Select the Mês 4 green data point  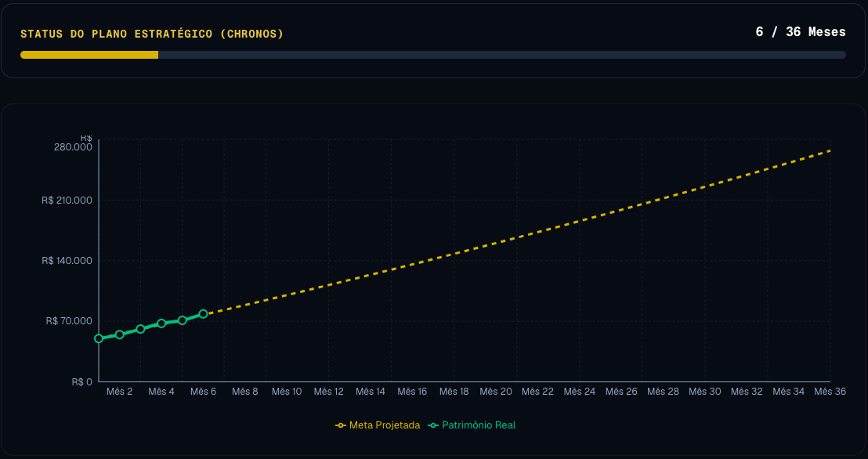pyautogui.click(x=161, y=323)
